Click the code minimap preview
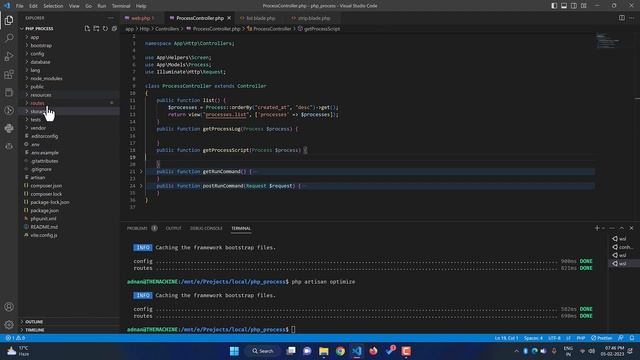Image resolution: width=640 pixels, height=360 pixels. tap(609, 41)
